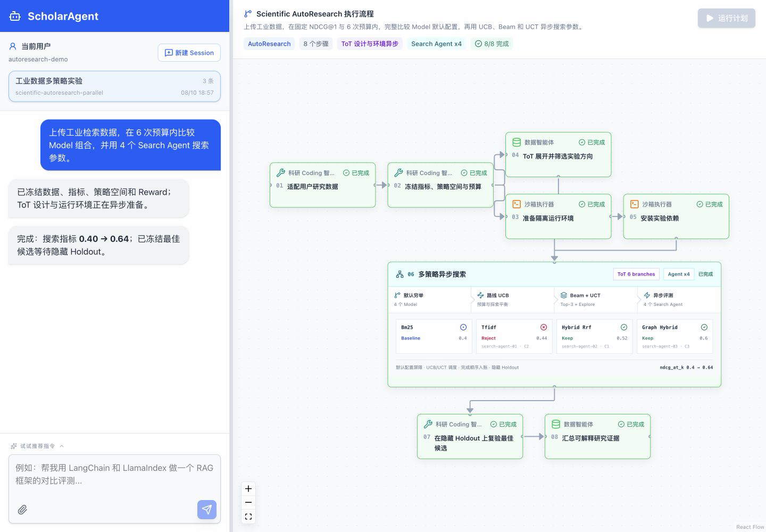The width and height of the screenshot is (766, 532).
Task: Click the 多策略异步搜索 node title
Action: [x=442, y=274]
